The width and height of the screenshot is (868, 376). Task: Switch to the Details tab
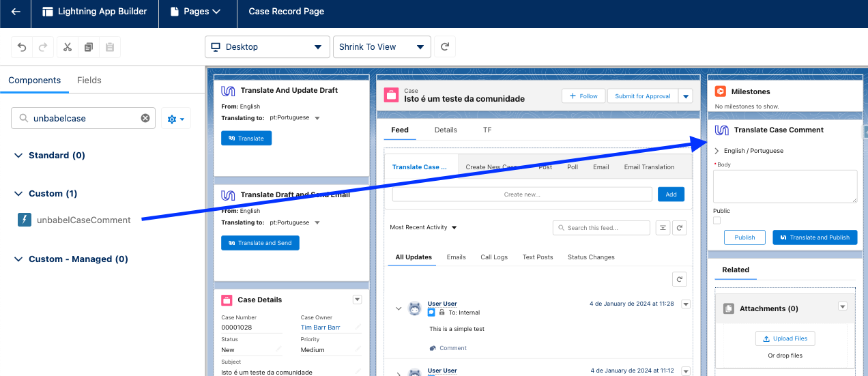(x=446, y=130)
